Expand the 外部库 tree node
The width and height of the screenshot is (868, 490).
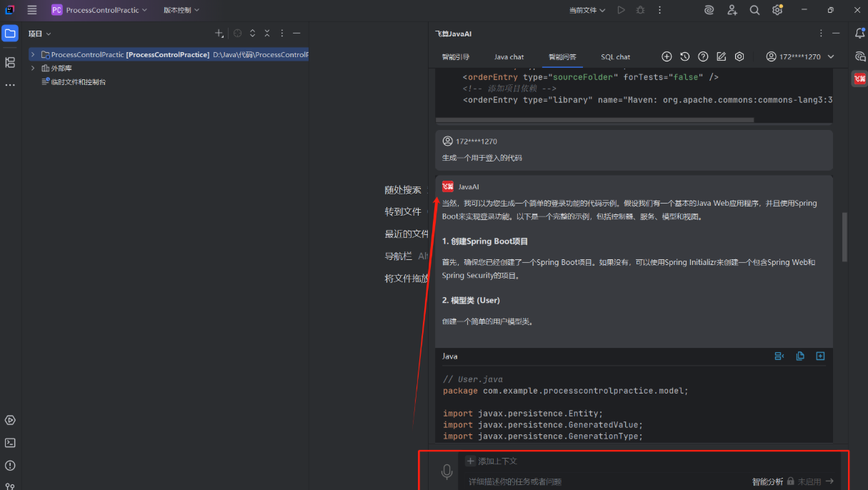(x=33, y=69)
